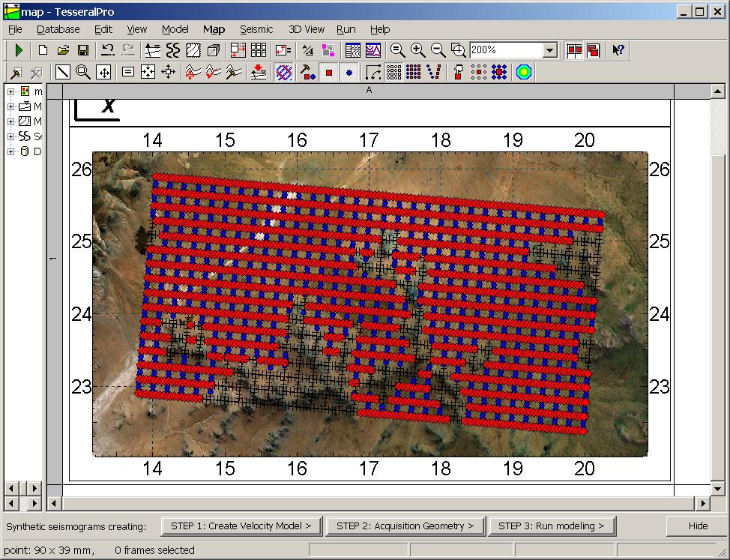Select the magnifier zoom tool in second toolbar

click(x=82, y=73)
